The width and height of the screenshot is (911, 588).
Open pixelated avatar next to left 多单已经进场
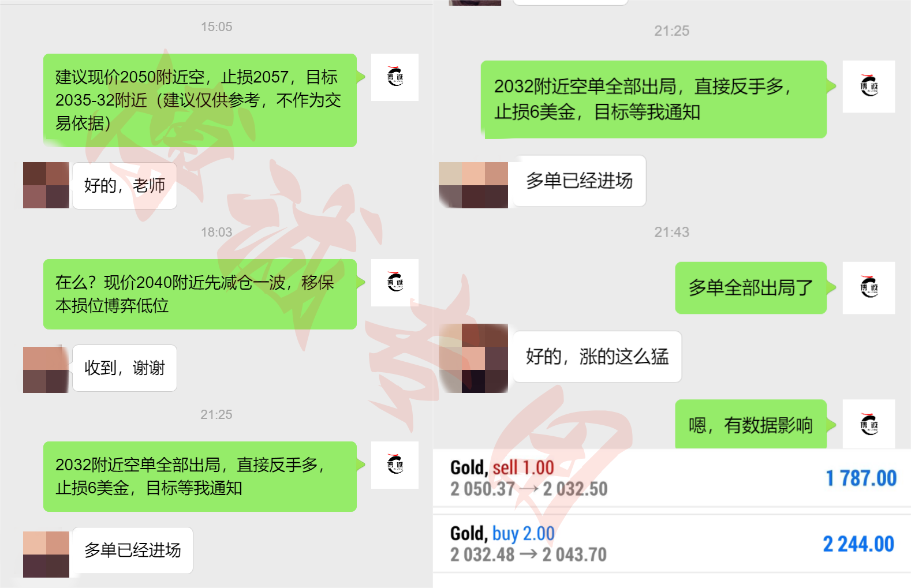coord(46,554)
